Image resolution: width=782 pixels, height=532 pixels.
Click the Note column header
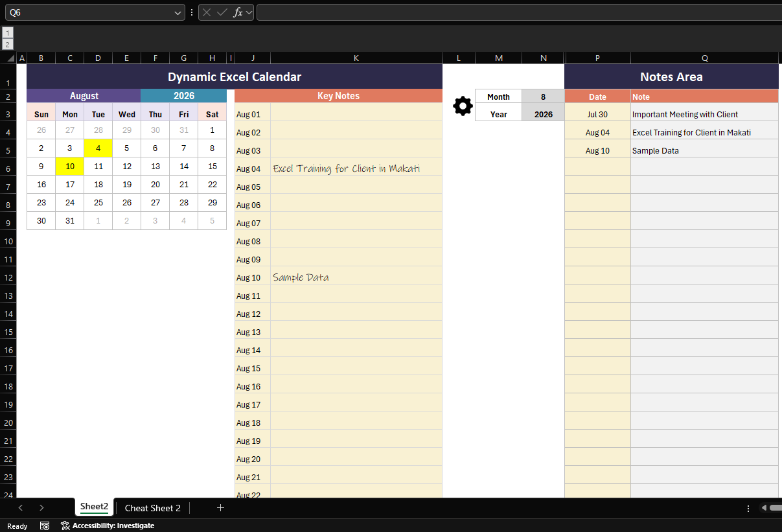tap(705, 97)
